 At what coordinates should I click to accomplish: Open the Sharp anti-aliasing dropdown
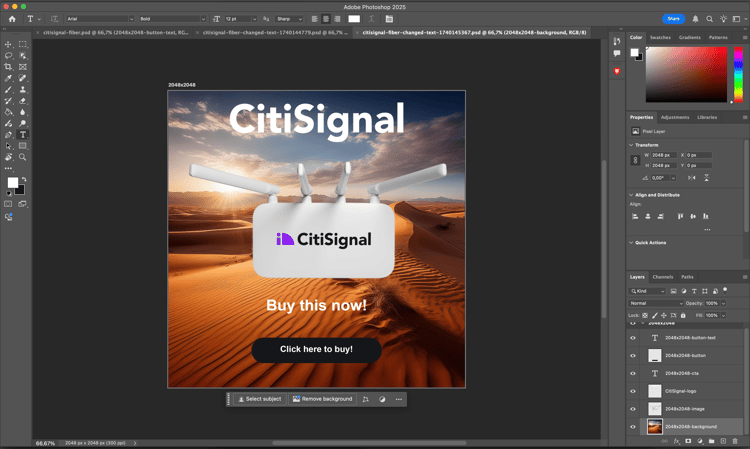289,19
